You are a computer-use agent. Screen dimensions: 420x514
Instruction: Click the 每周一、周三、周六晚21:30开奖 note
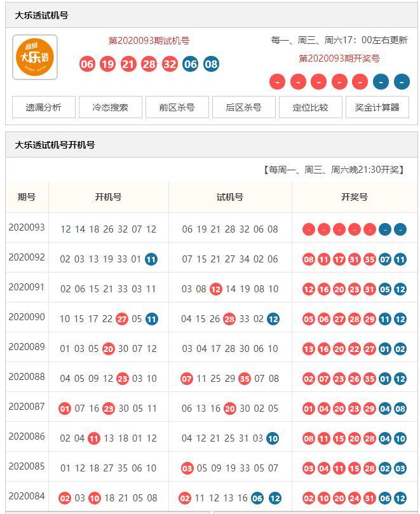tap(334, 170)
